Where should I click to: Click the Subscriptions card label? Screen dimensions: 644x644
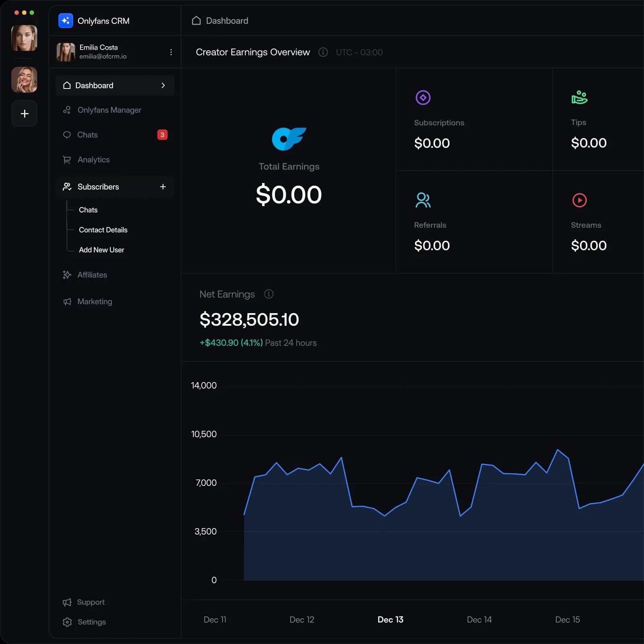click(x=439, y=123)
